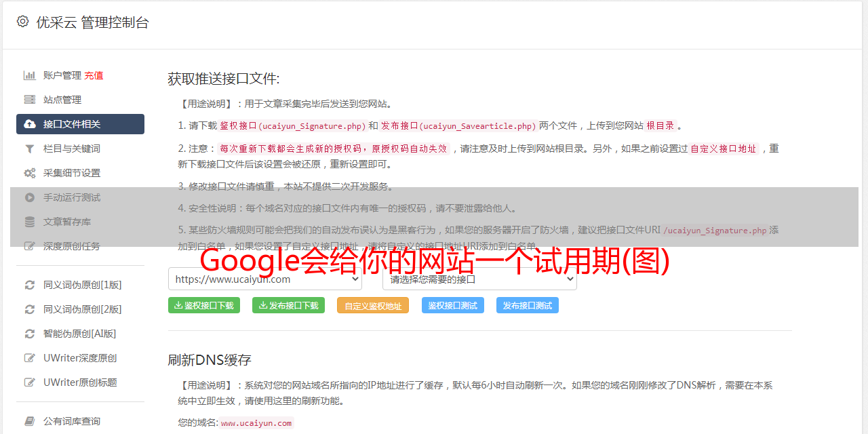Select the server icon next to 站点管理
Viewport: 868px width, 434px height.
[30, 100]
